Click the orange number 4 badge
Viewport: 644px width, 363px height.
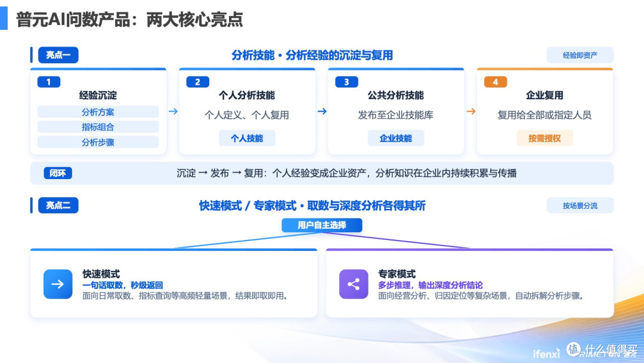[496, 82]
